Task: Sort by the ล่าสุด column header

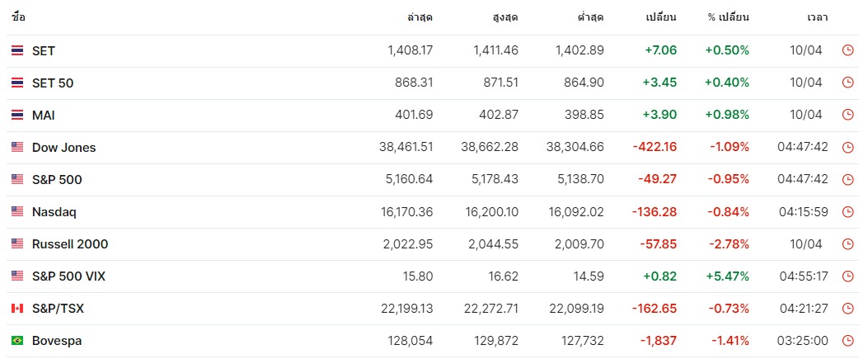Action: point(420,17)
